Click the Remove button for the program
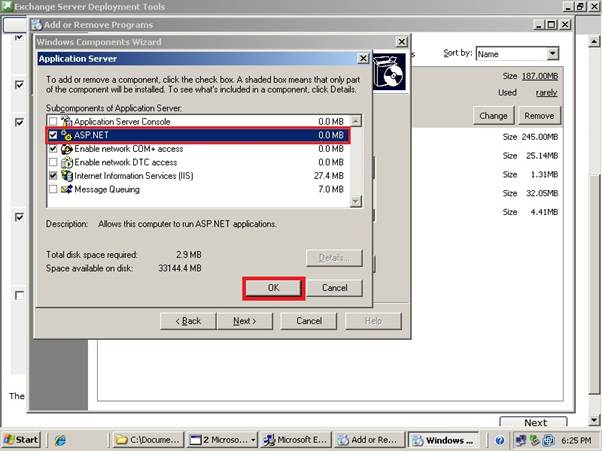The width and height of the screenshot is (602, 451). pyautogui.click(x=539, y=116)
